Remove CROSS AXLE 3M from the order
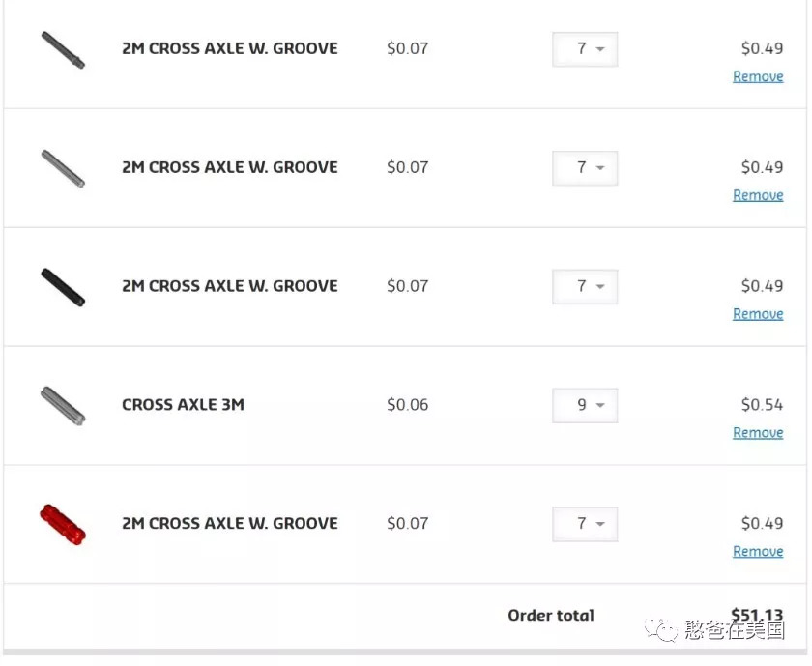Image resolution: width=812 pixels, height=666 pixels. pos(758,433)
